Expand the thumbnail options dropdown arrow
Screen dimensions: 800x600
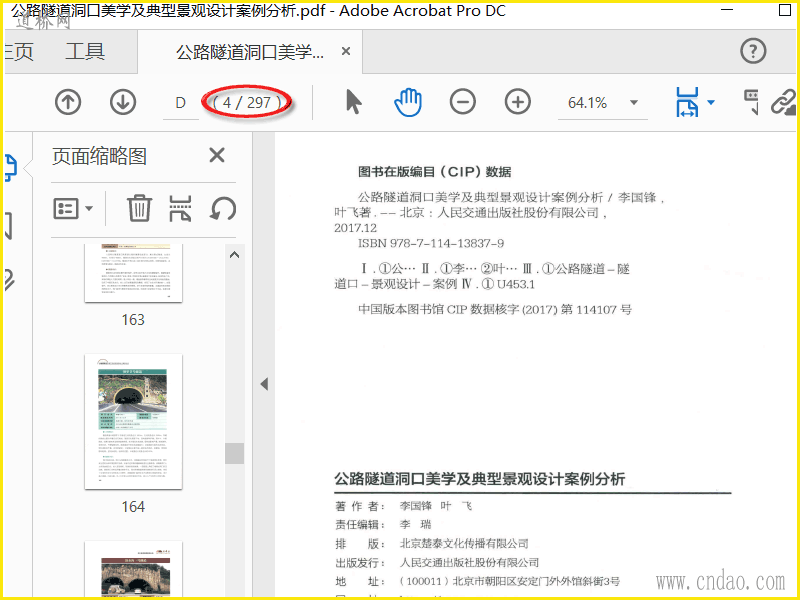coord(89,208)
